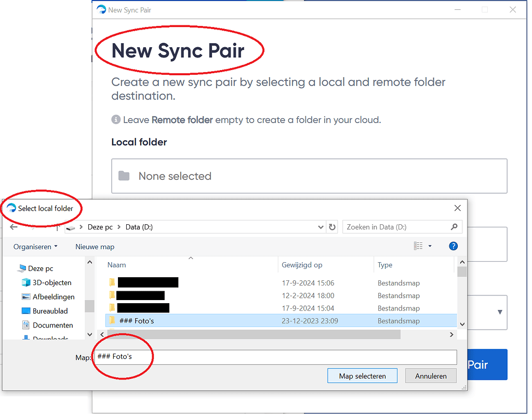532x420 pixels.
Task: Click the folder icon in Local folder field
Action: coord(124,176)
